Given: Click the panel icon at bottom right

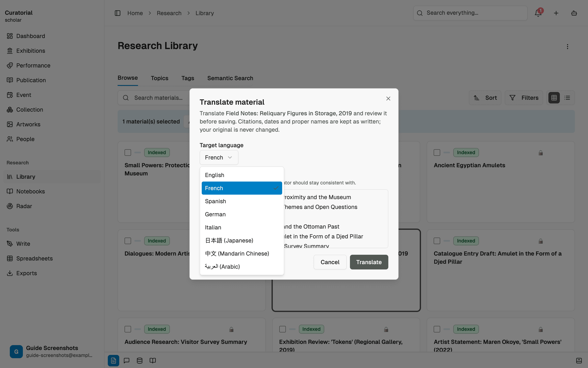Looking at the screenshot, I should pos(579,360).
